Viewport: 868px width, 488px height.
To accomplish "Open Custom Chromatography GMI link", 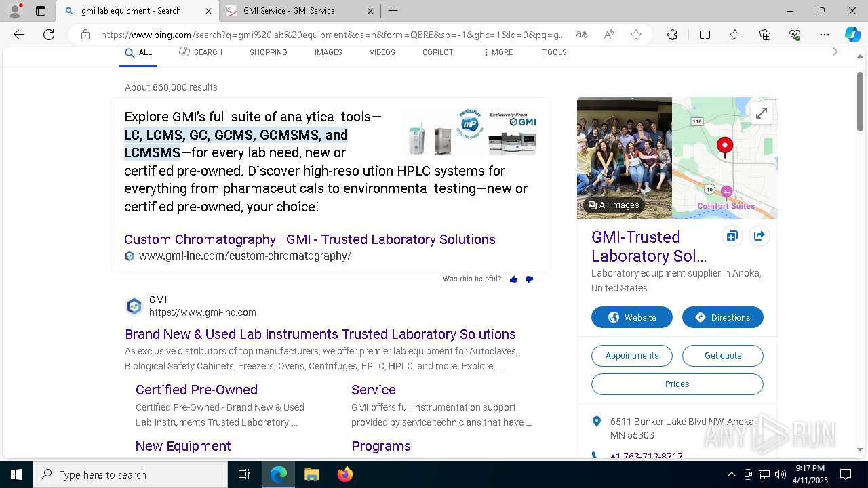I will [310, 239].
